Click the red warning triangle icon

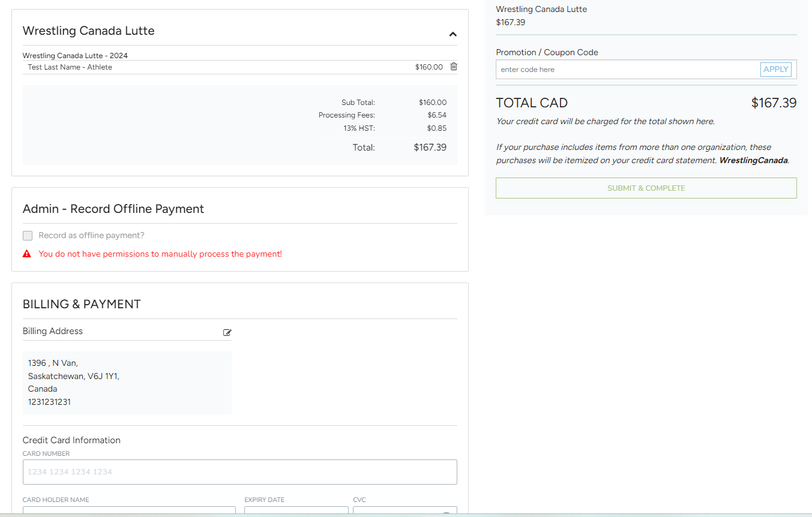27,254
